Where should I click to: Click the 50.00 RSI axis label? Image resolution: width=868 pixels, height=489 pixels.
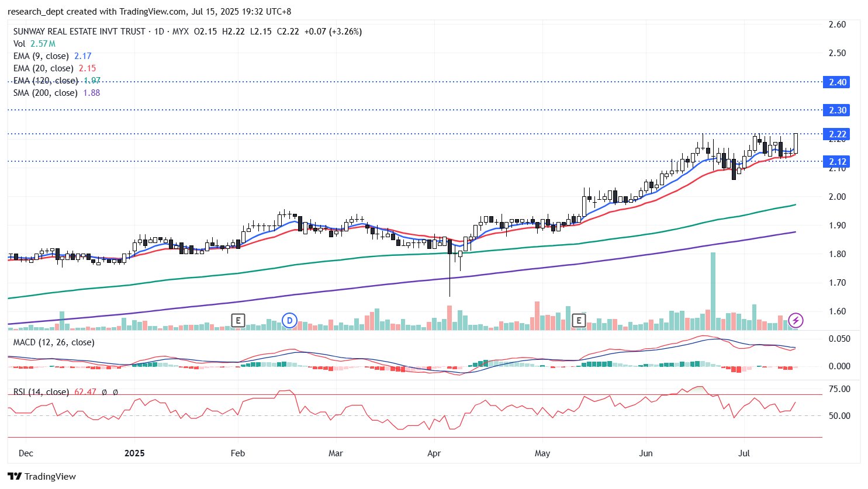(x=839, y=416)
